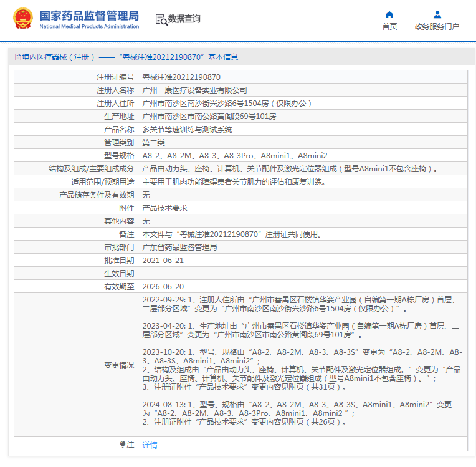Click the 批准日期 row label

click(x=119, y=261)
